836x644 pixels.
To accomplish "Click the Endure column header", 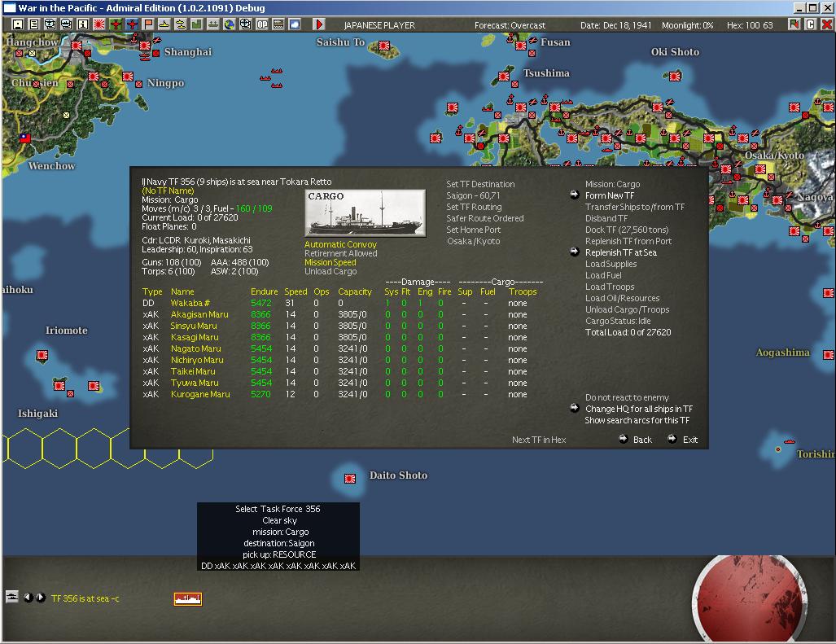I will point(265,291).
